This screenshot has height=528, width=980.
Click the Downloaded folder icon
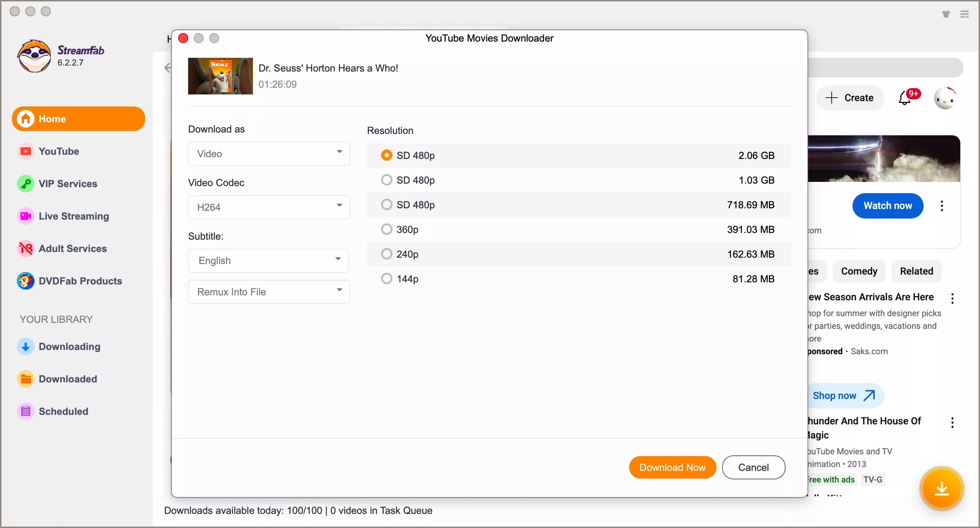(25, 379)
